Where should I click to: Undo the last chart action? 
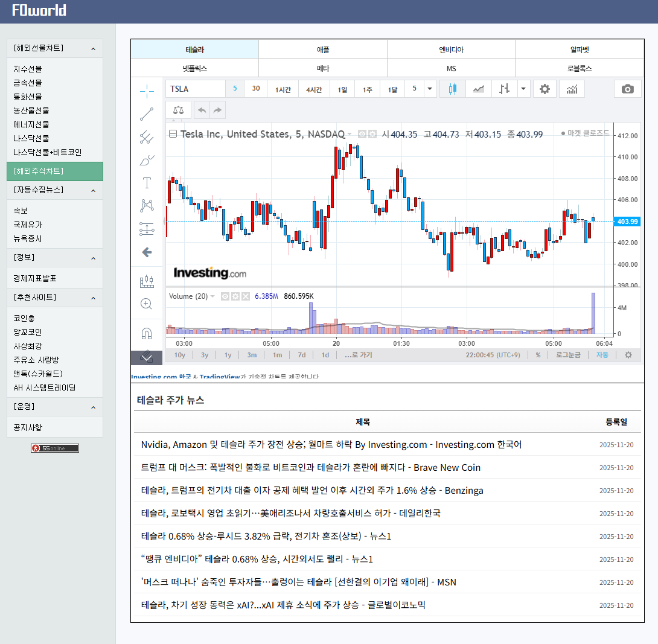pyautogui.click(x=202, y=110)
